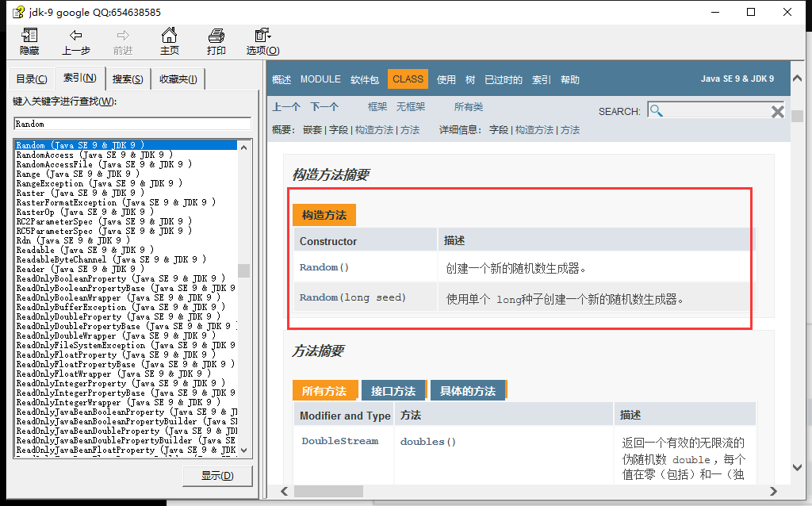Click the keyword input field containing Random

(132, 124)
